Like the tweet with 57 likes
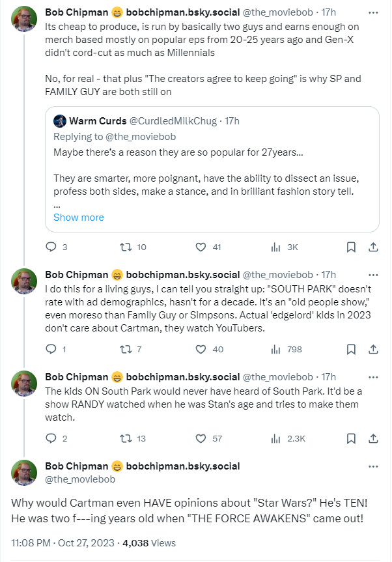 tap(201, 438)
